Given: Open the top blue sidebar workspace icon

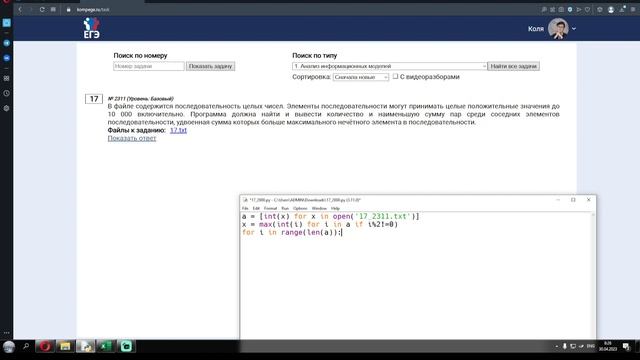Looking at the screenshot, I should click(7, 23).
